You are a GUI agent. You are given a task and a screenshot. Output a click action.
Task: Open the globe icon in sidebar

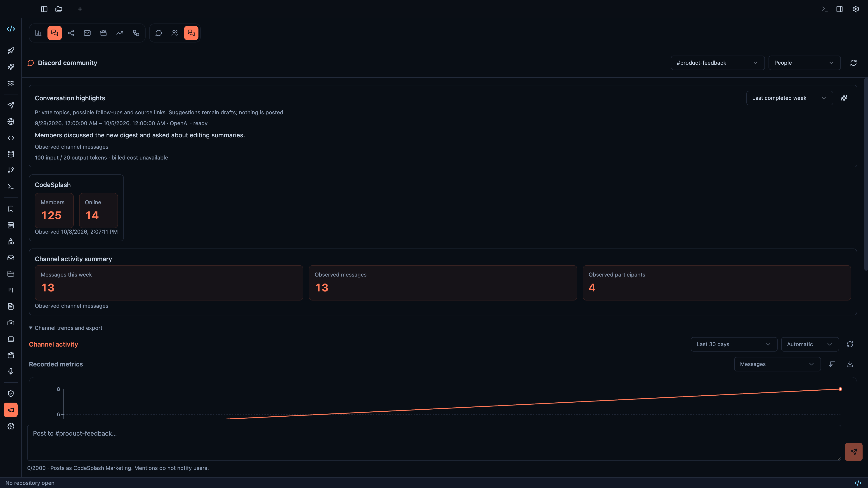tap(11, 122)
